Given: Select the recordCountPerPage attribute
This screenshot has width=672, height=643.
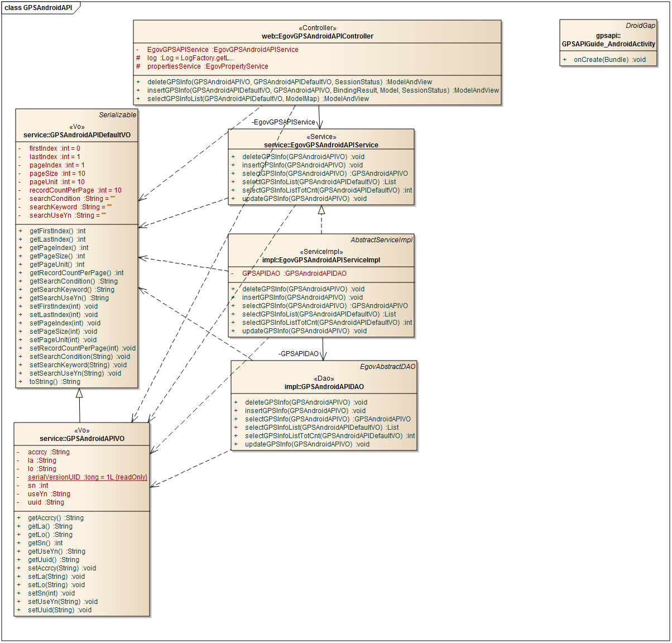Looking at the screenshot, I should (75, 190).
